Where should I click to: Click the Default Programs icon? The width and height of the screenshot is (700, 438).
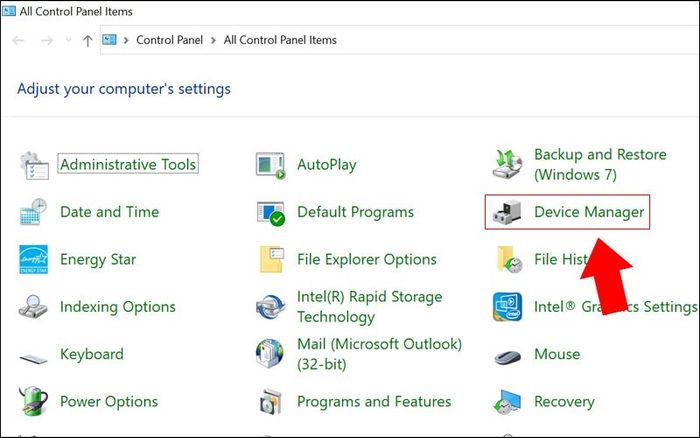click(x=271, y=213)
